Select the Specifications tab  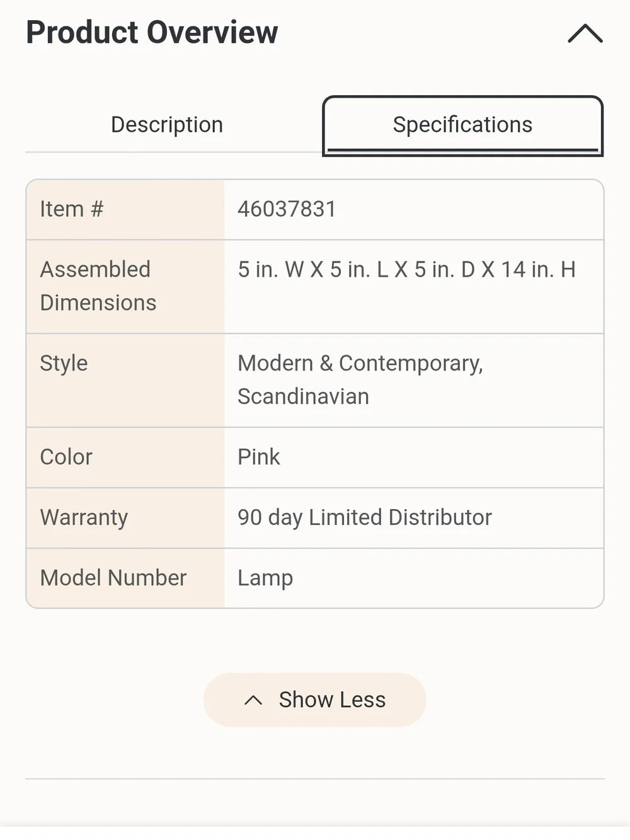click(x=462, y=125)
